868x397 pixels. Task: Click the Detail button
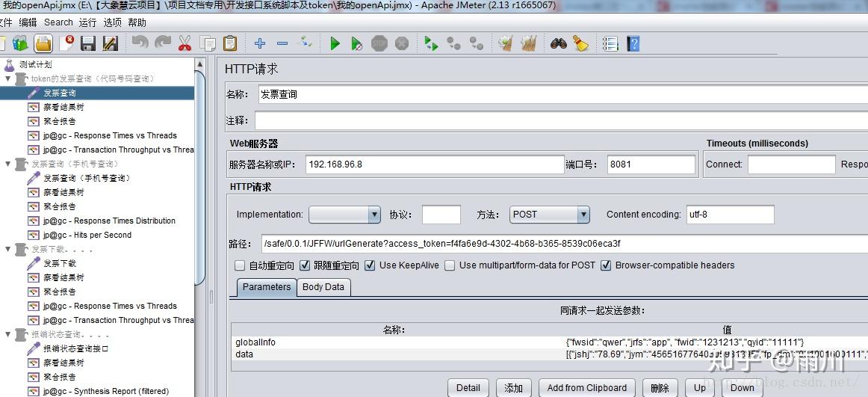click(468, 387)
